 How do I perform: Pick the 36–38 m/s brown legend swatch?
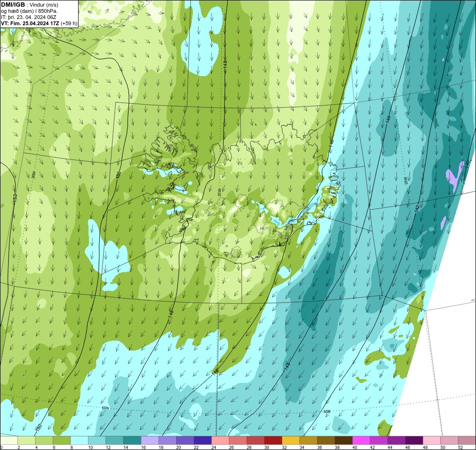pyautogui.click(x=326, y=440)
